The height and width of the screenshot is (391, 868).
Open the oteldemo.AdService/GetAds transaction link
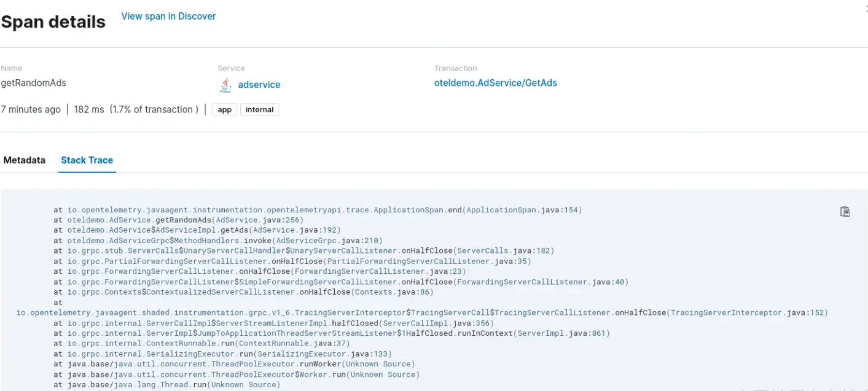tap(495, 83)
